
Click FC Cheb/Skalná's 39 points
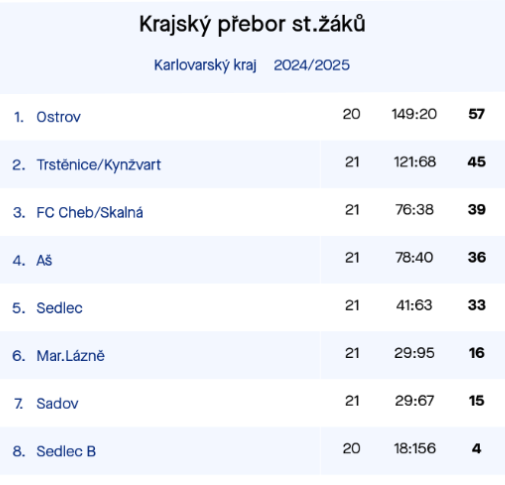coord(477,210)
